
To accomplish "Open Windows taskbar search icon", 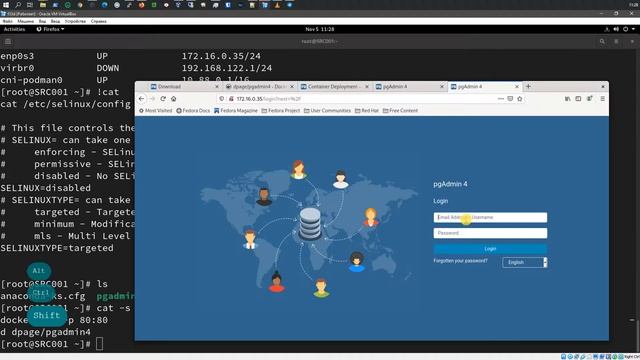I will click(x=18, y=5).
